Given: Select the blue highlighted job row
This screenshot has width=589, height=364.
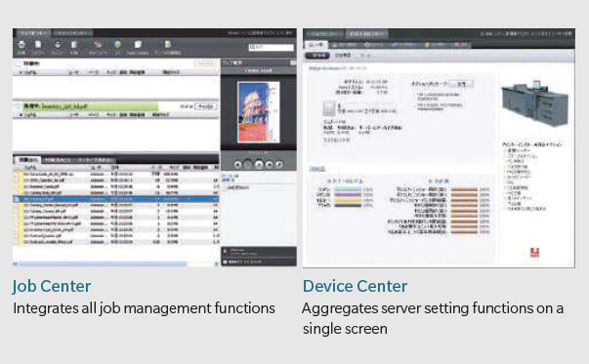Looking at the screenshot, I should [x=115, y=199].
